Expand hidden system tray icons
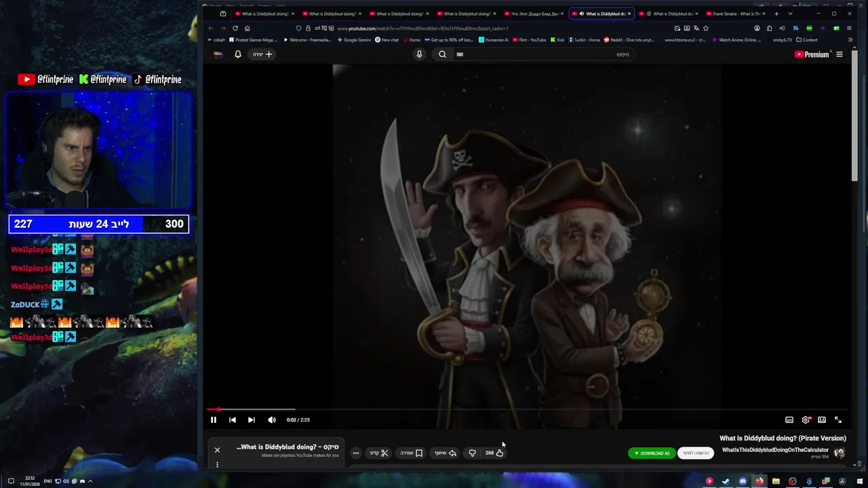The height and width of the screenshot is (488, 868). (x=90, y=481)
